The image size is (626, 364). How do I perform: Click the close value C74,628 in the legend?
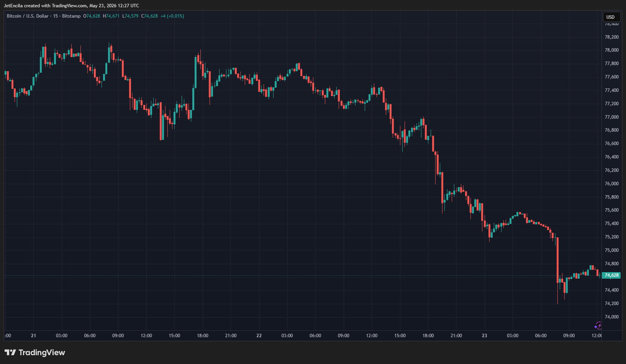pos(149,16)
